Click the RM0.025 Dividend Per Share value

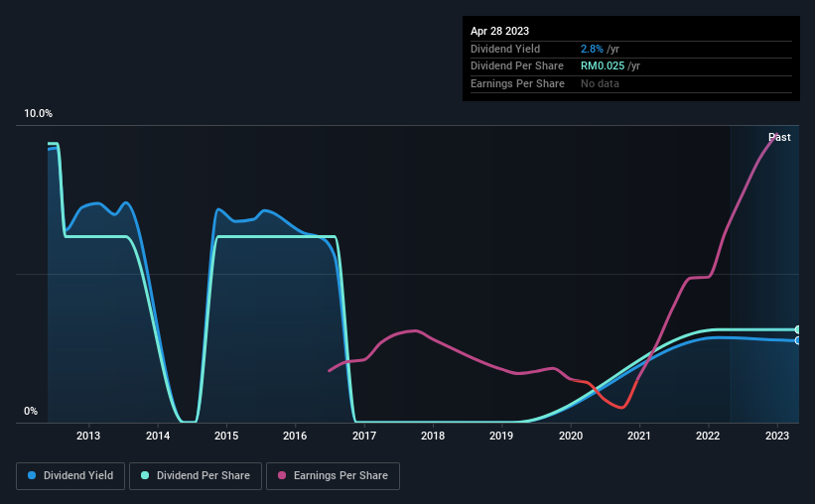point(603,66)
